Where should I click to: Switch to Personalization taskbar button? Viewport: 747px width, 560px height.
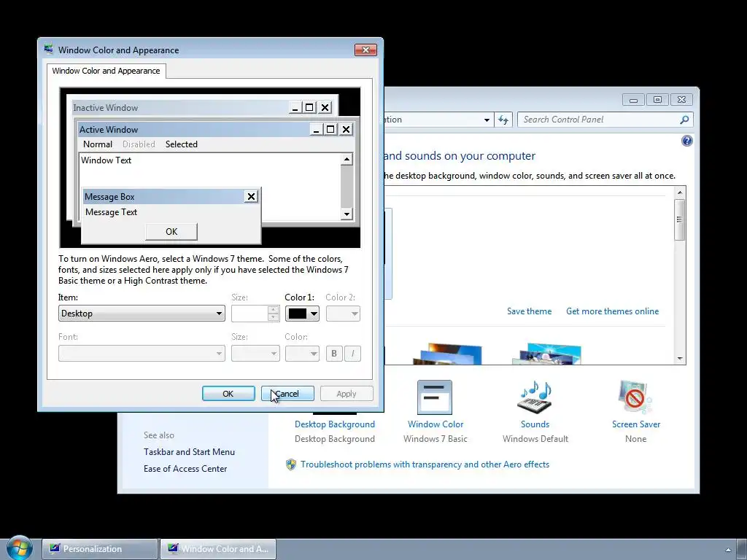coord(99,548)
